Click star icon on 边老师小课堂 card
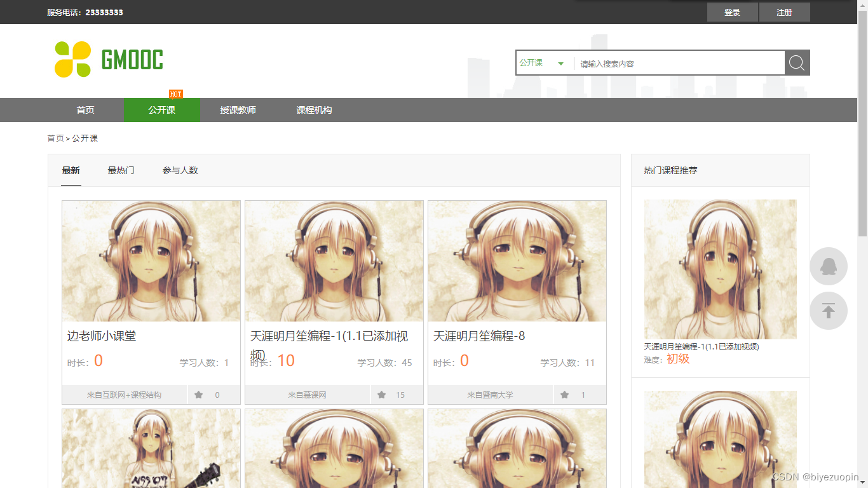868x488 pixels. point(198,395)
